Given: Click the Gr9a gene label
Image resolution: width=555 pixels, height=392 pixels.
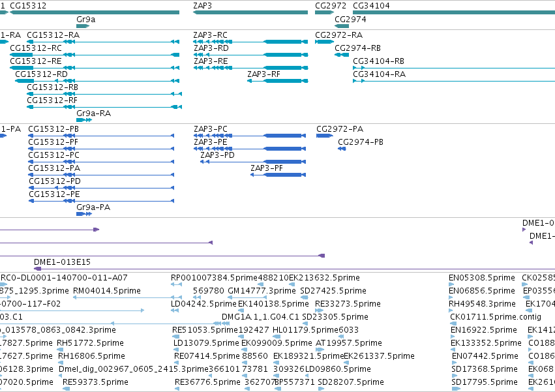Looking at the screenshot, I should tap(85, 20).
